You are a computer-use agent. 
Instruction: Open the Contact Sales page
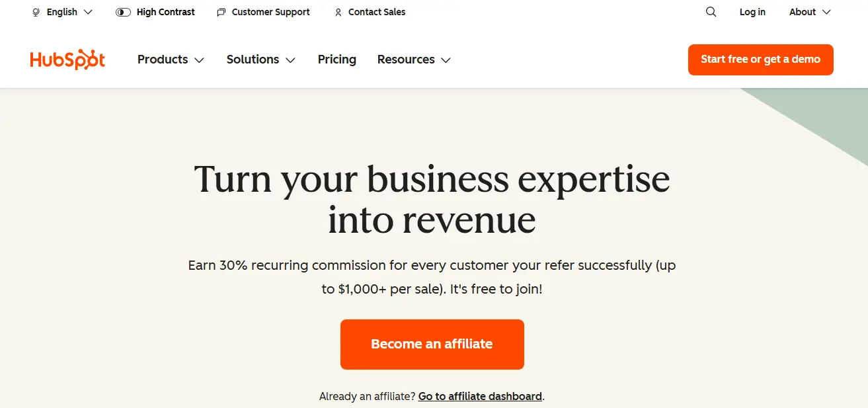pos(376,12)
